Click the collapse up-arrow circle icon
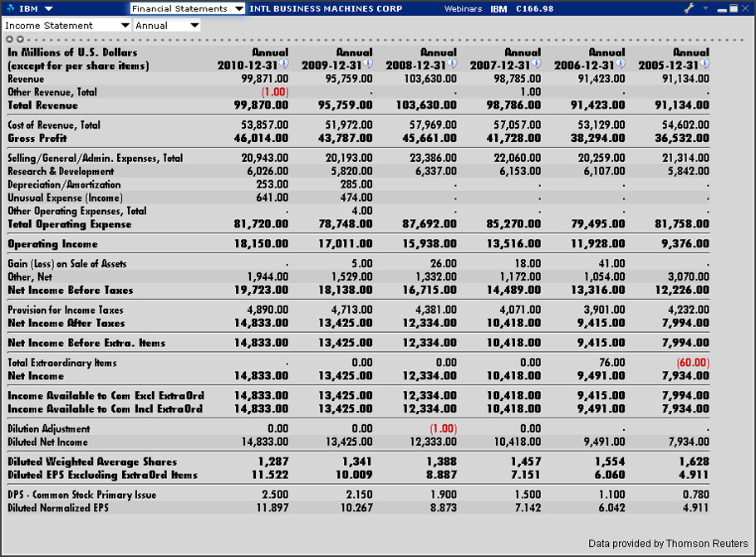 pyautogui.click(x=9, y=40)
